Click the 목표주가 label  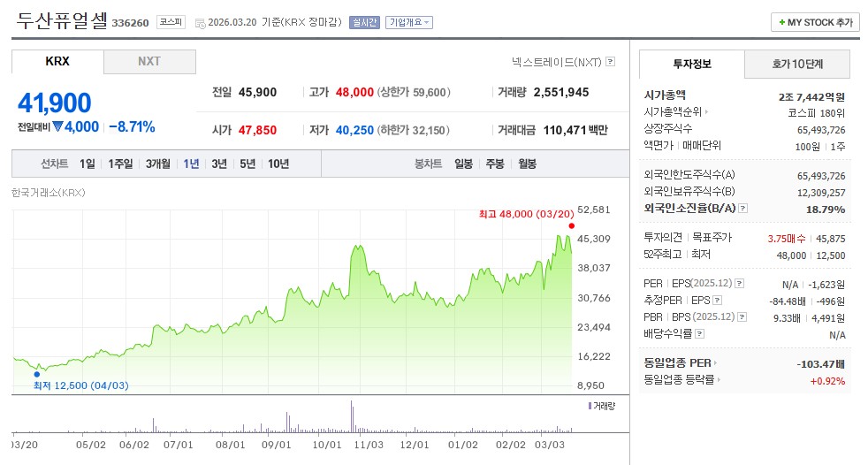pyautogui.click(x=712, y=238)
